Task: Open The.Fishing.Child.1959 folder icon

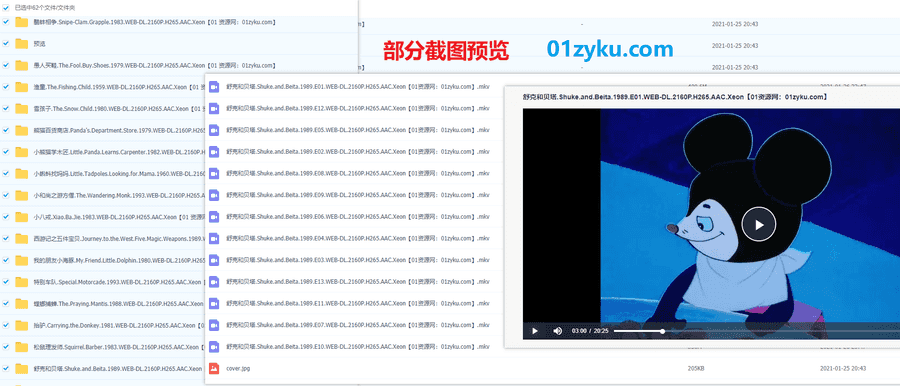Action: click(x=22, y=87)
